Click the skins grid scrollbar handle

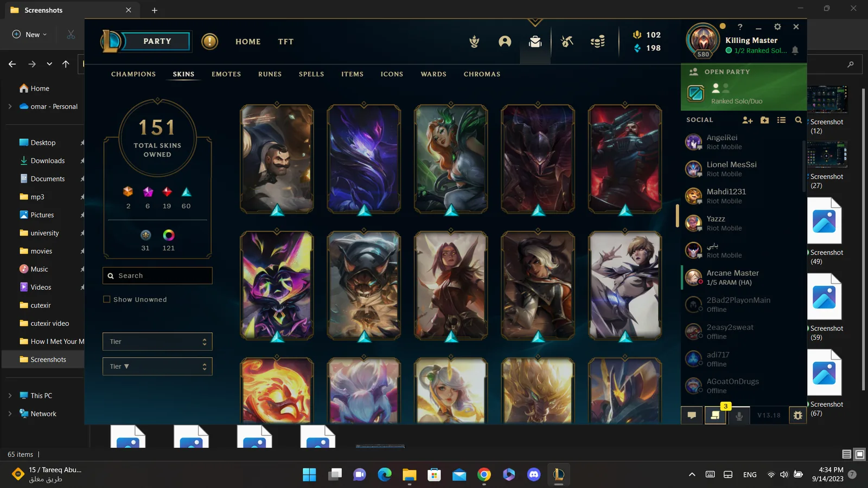[x=677, y=215]
